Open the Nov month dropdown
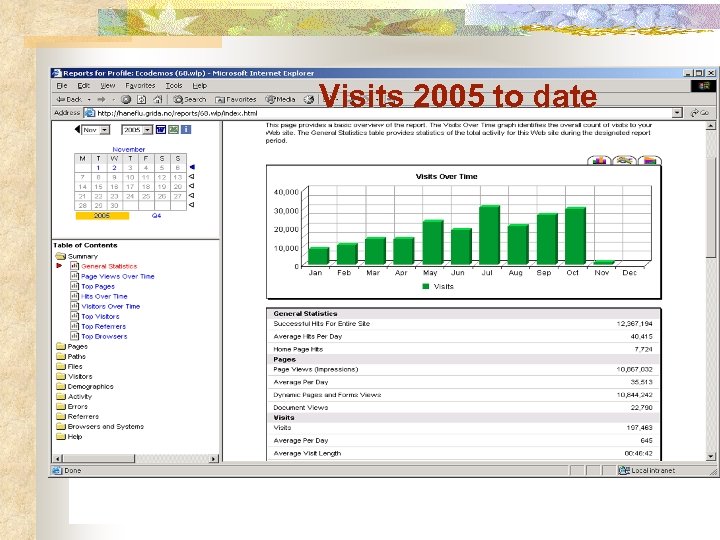 coord(96,130)
